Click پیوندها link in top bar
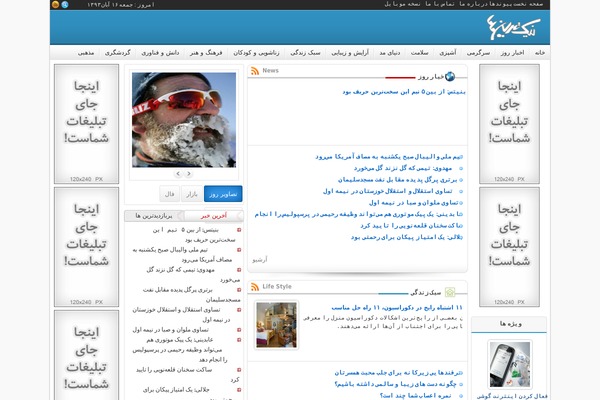Viewport: 600px width, 400px height. click(x=499, y=4)
